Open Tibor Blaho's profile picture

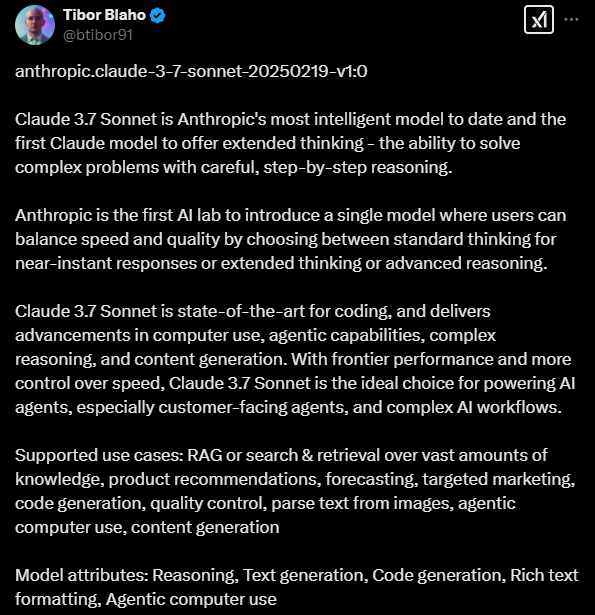tap(35, 25)
